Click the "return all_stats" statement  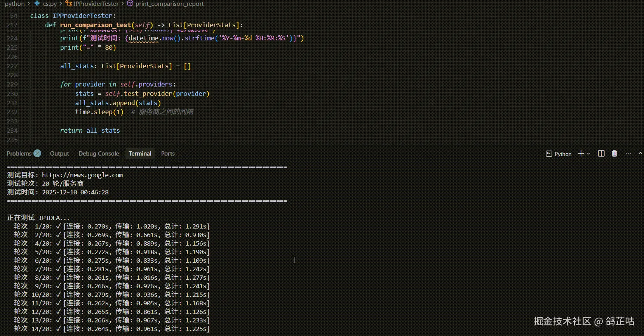[x=90, y=130]
